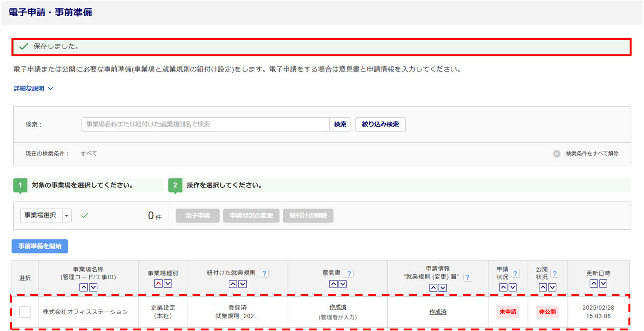This screenshot has width=644, height=331.
Task: Open 絞り込み検索 filter search
Action: coord(380,124)
